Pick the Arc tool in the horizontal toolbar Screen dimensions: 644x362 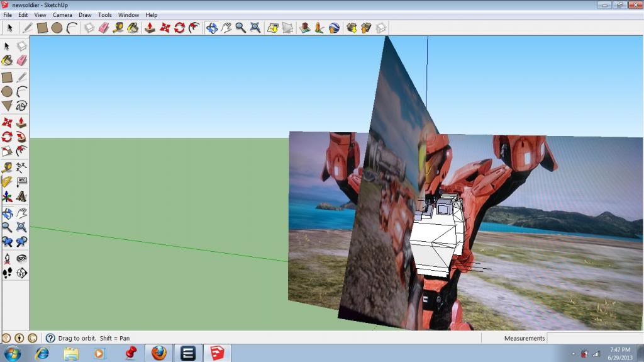pos(72,28)
